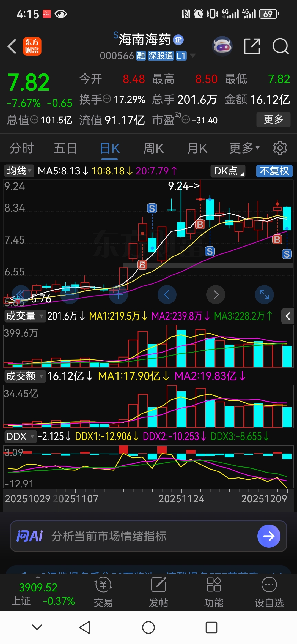The image size is (297, 644).
Task: Tap the 换手 info icon
Action: (107, 99)
